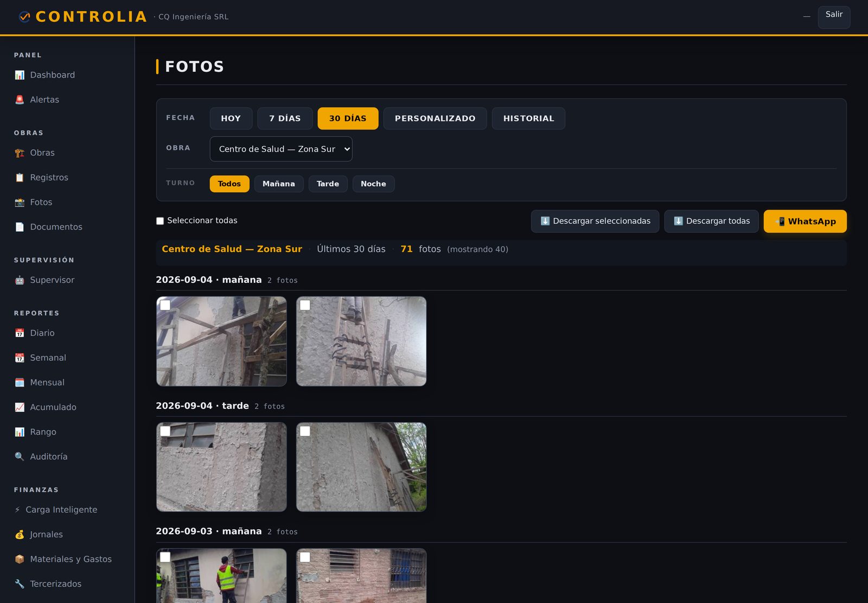Click the Acumulado trend chart icon
This screenshot has height=603, width=868.
pos(20,407)
